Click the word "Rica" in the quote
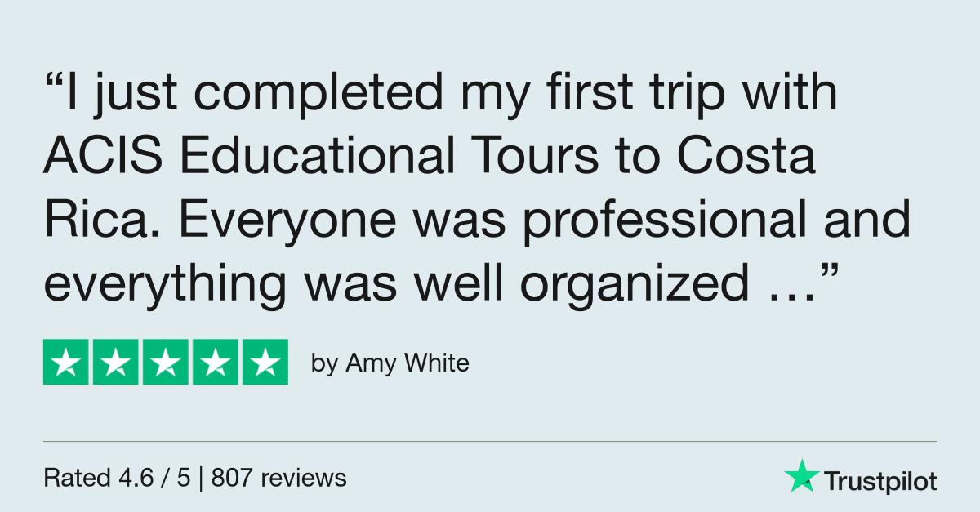Screen dimensions: 980x512 coord(91,222)
